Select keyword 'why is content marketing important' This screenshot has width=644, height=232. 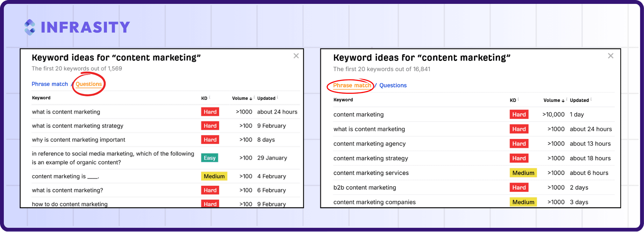(78, 140)
